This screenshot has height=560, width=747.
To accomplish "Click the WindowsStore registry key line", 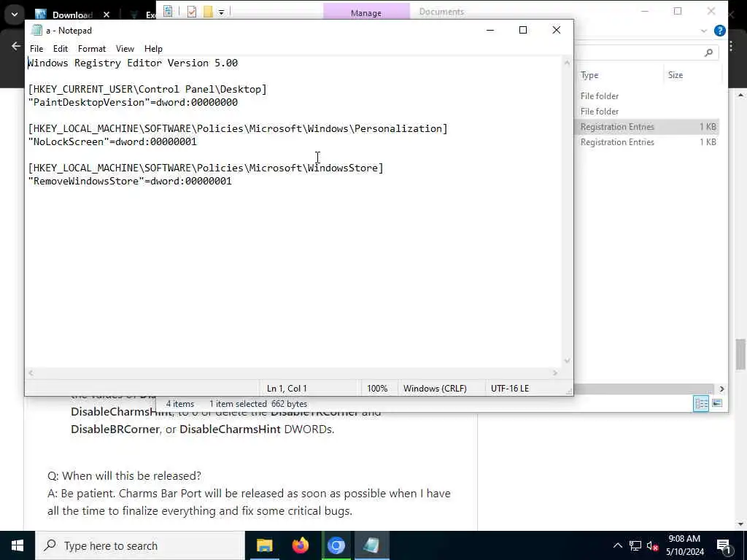I will [x=206, y=168].
